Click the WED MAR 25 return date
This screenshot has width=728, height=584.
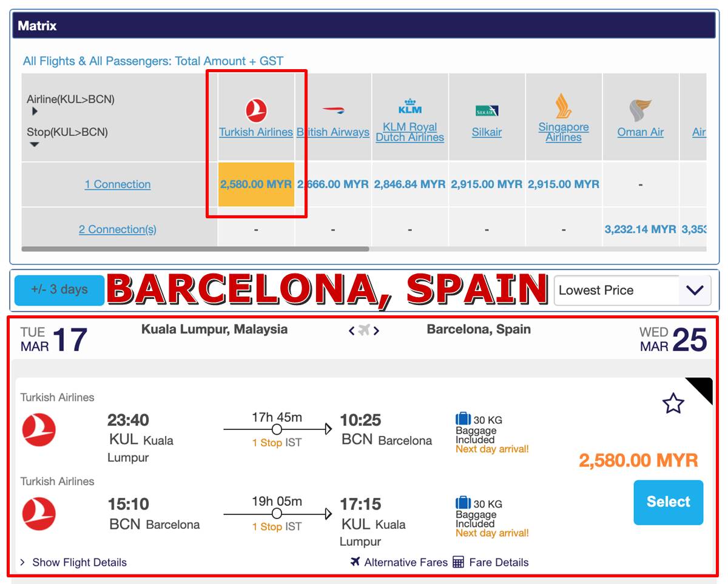point(673,340)
